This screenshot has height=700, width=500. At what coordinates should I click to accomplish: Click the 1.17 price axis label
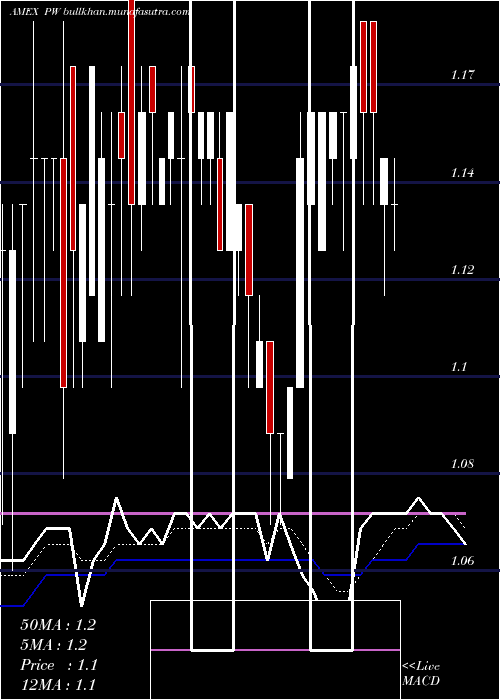pyautogui.click(x=462, y=75)
